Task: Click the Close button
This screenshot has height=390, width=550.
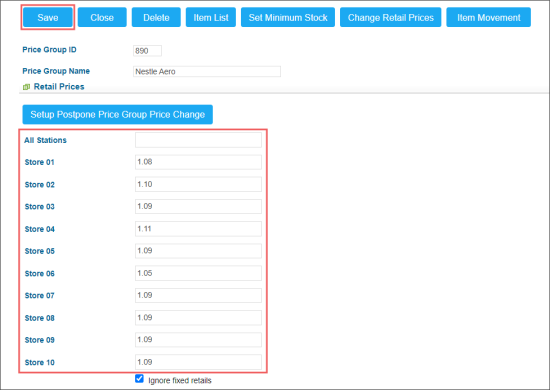Action: (x=102, y=18)
